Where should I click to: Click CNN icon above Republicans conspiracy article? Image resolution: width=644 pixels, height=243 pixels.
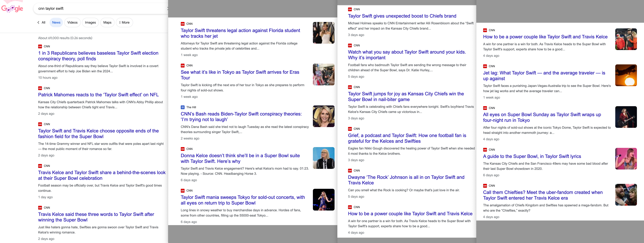pos(40,46)
